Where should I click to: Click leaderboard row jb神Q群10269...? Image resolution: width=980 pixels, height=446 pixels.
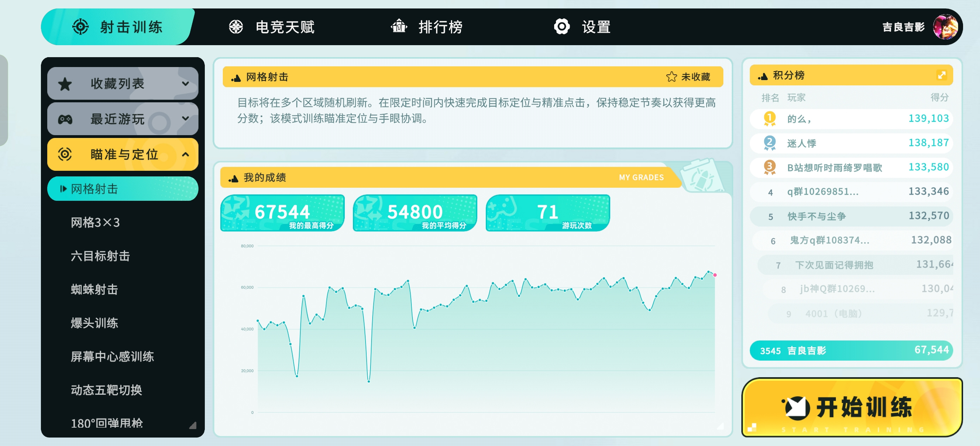[x=858, y=289]
